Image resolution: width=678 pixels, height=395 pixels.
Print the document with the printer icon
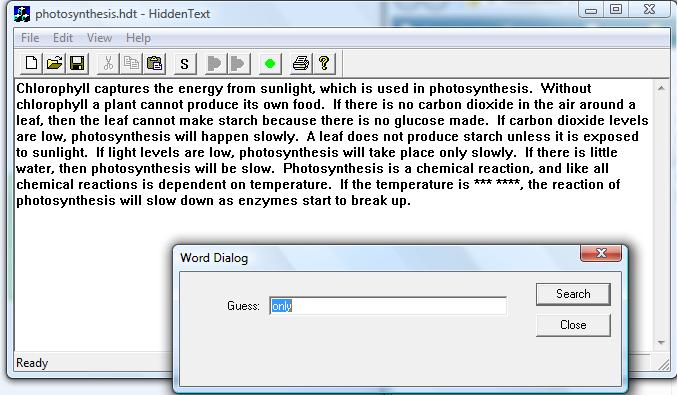(301, 64)
